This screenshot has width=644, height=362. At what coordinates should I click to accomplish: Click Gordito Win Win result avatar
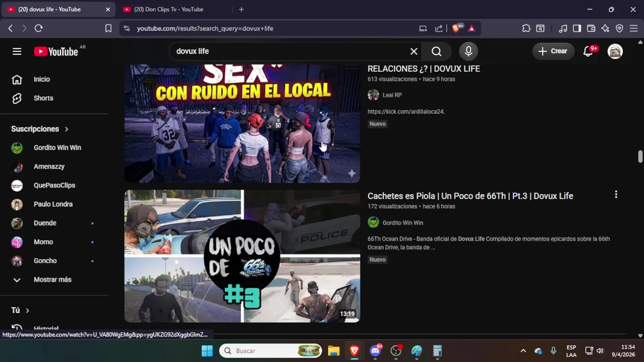(x=373, y=222)
